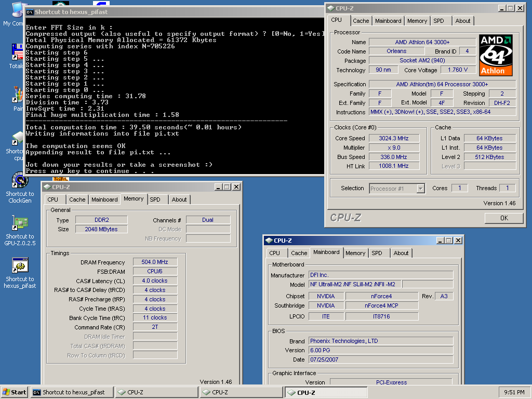The height and width of the screenshot is (399, 532).
Task: Click the FSB:DRAM value CPU/6
Action: coord(155,271)
